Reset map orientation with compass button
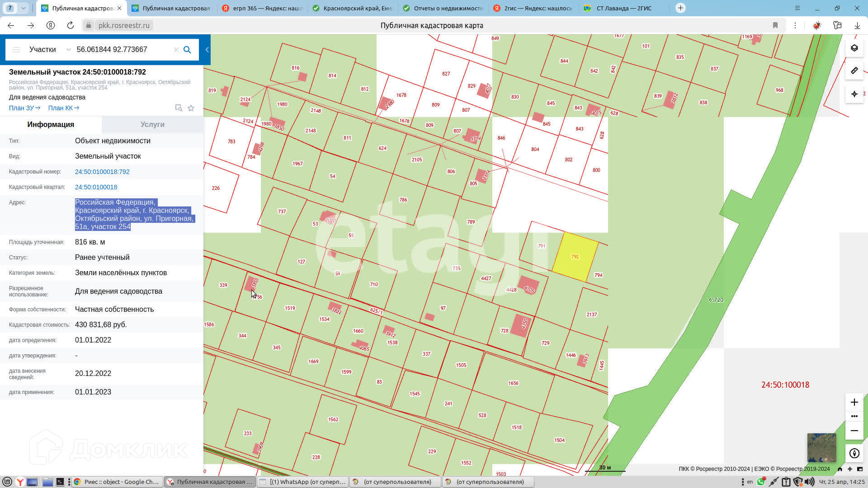This screenshot has height=488, width=868. click(854, 453)
